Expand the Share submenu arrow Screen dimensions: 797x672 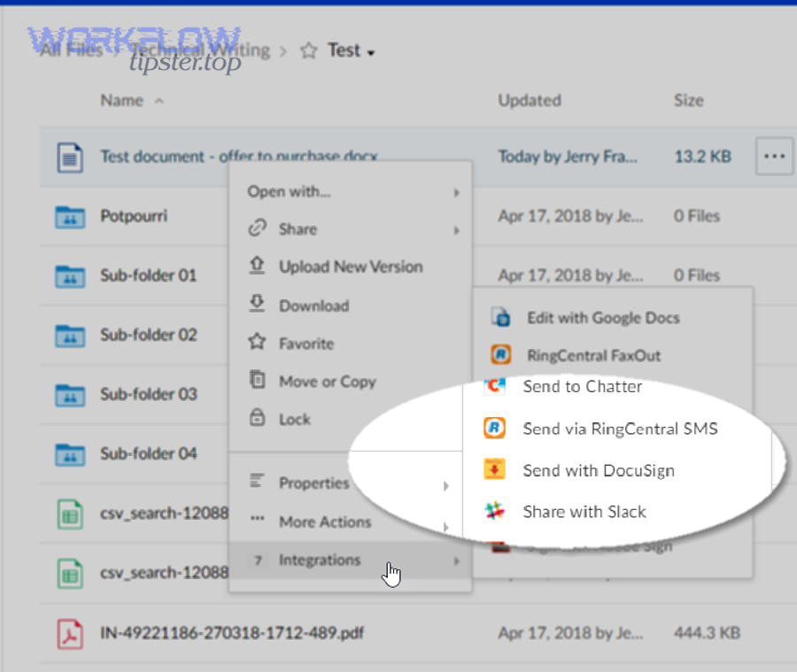pos(456,230)
